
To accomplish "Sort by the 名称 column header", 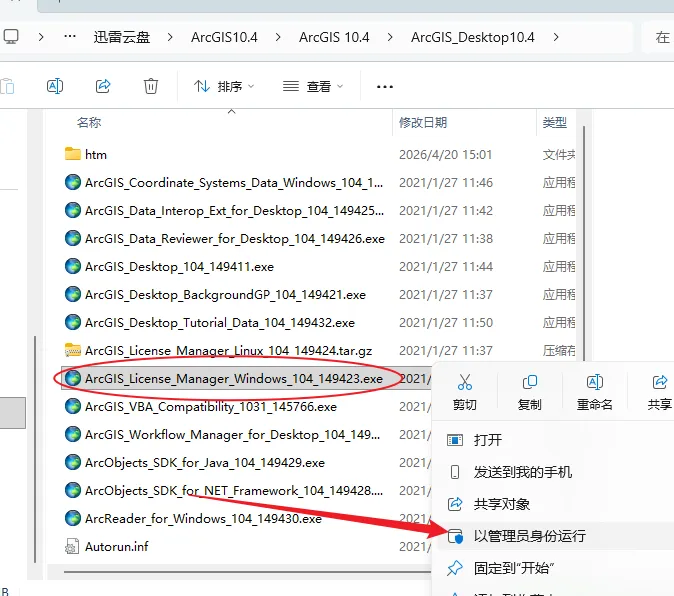I will tap(89, 122).
